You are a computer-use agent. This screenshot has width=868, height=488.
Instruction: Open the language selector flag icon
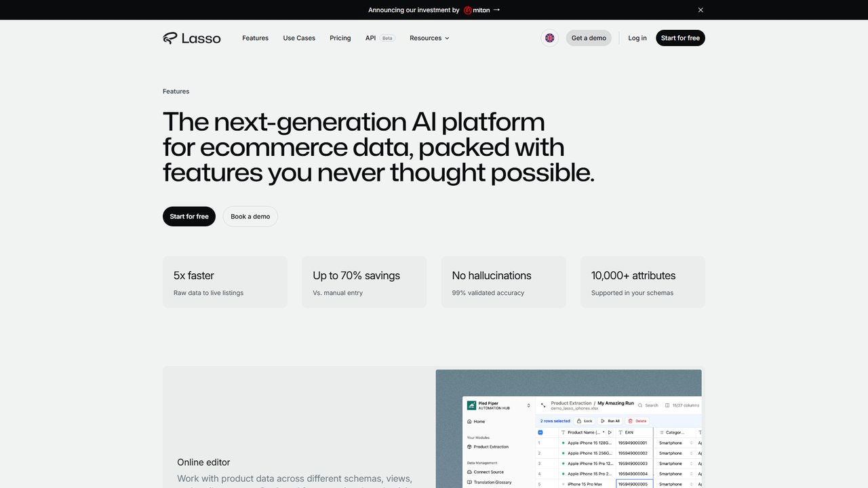coord(549,38)
